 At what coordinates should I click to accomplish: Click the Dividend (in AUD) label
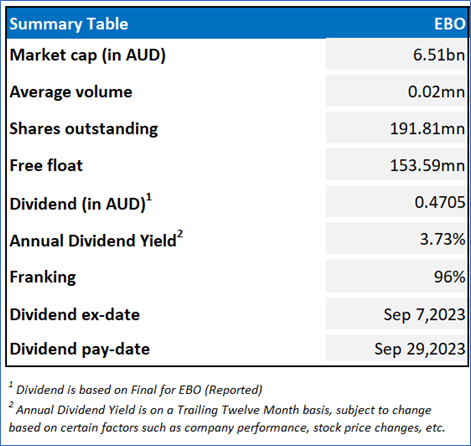click(x=81, y=203)
